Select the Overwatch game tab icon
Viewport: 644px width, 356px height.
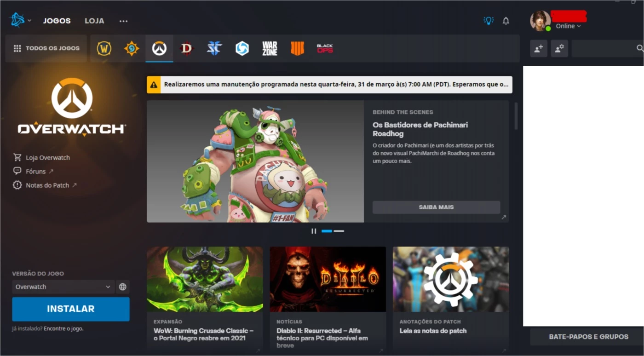[159, 48]
